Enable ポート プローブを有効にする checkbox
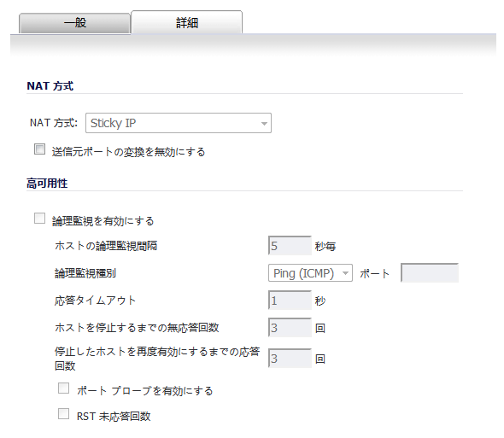Screen dimensions: 504x438 click(64, 388)
